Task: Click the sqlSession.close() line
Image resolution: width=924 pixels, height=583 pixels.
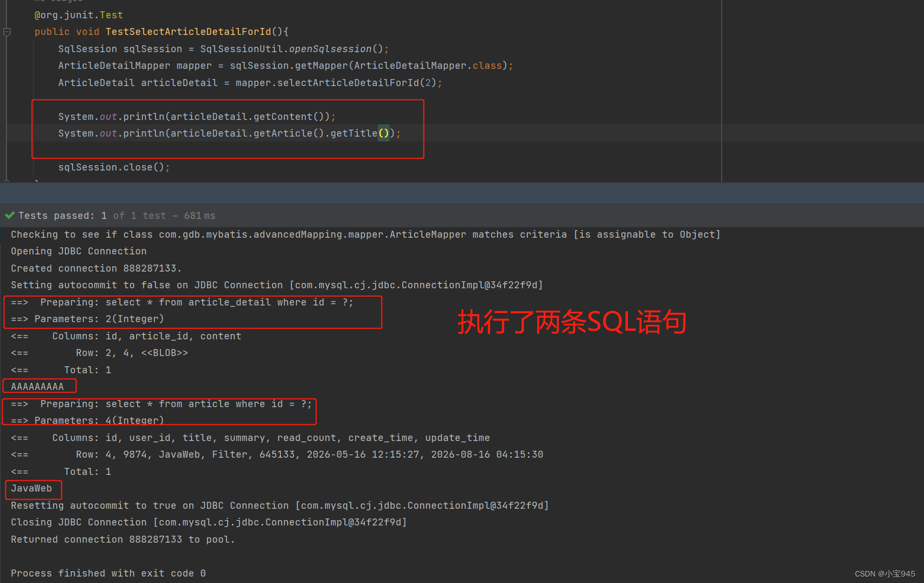Action: click(114, 167)
